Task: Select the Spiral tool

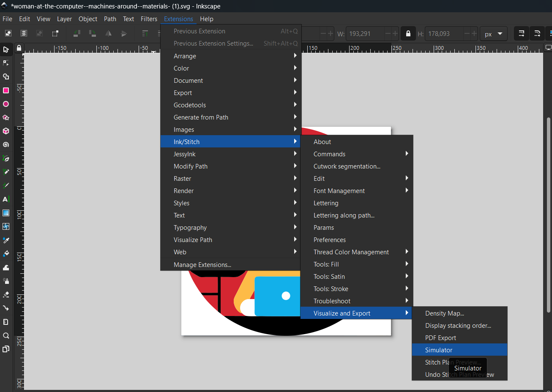Action: click(6, 144)
